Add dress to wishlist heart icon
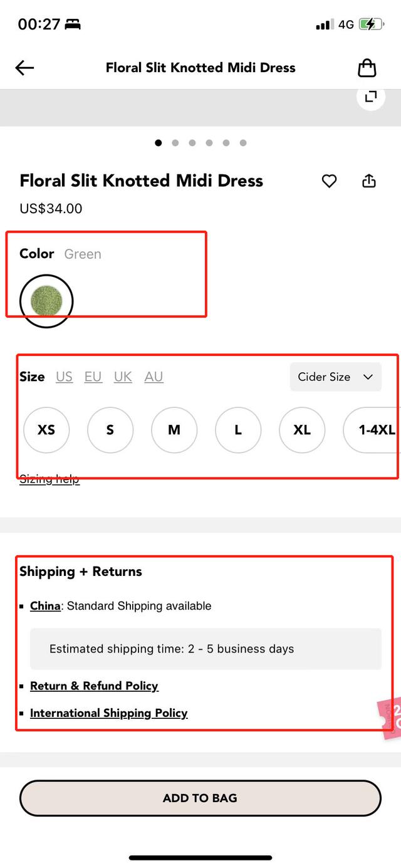Image resolution: width=401 pixels, height=868 pixels. [x=329, y=181]
